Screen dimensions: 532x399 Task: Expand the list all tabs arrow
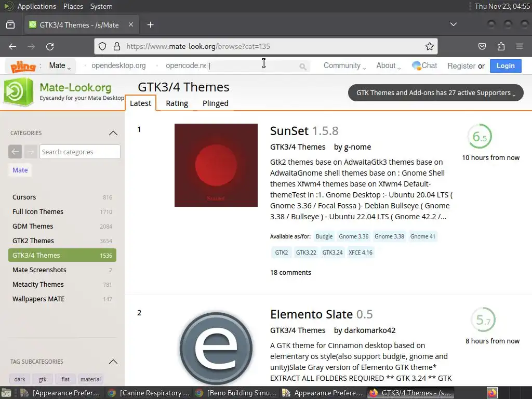453,24
